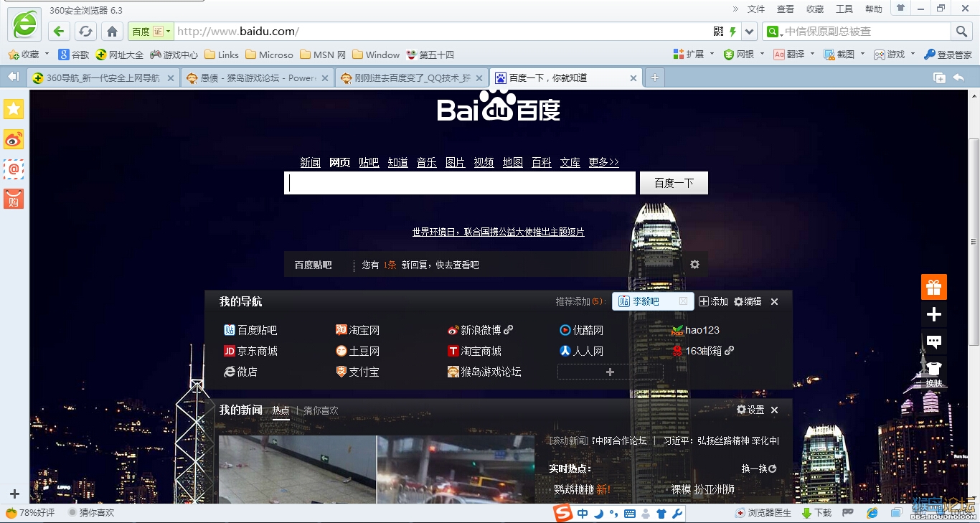The width and height of the screenshot is (980, 523).
Task: Dismiss the 李毅吧 recommendation
Action: pyautogui.click(x=683, y=301)
